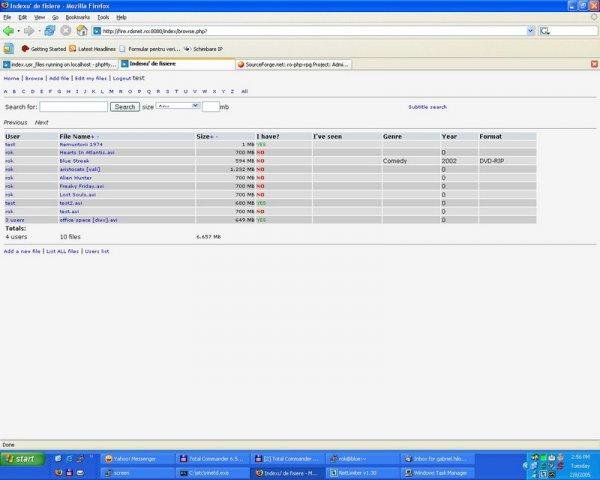Click the Search button
600x480 pixels.
pos(125,107)
